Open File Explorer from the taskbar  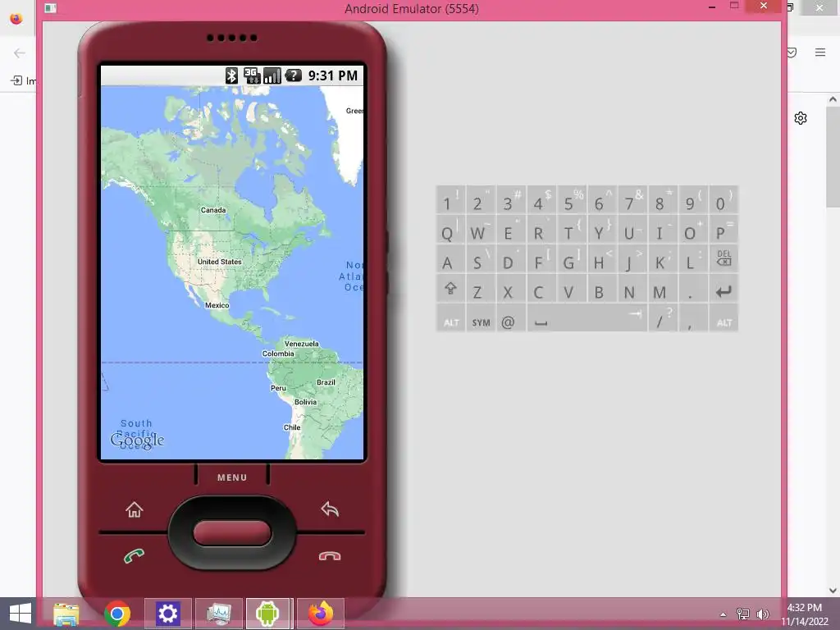pyautogui.click(x=66, y=614)
